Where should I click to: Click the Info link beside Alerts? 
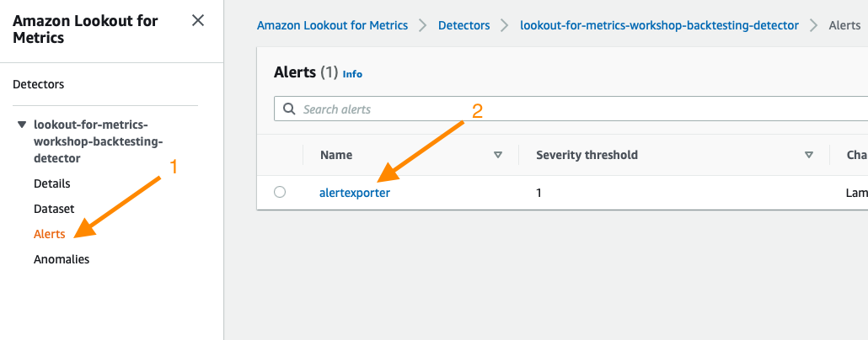click(x=352, y=74)
